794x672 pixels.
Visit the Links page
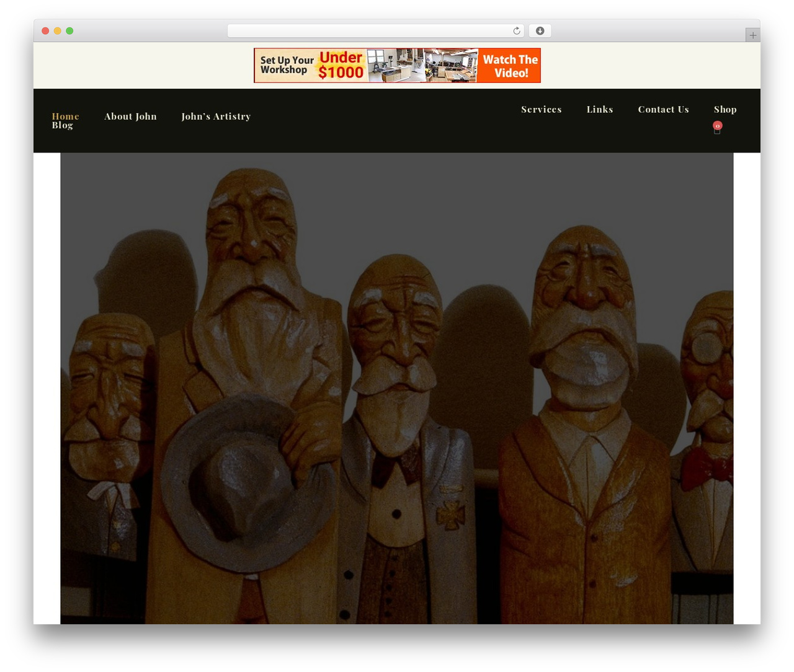(600, 109)
